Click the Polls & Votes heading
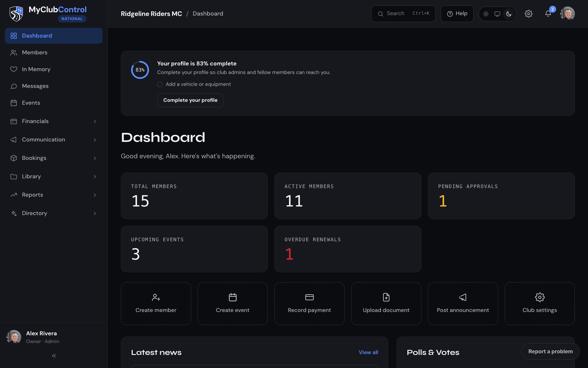The width and height of the screenshot is (588, 368). click(433, 352)
